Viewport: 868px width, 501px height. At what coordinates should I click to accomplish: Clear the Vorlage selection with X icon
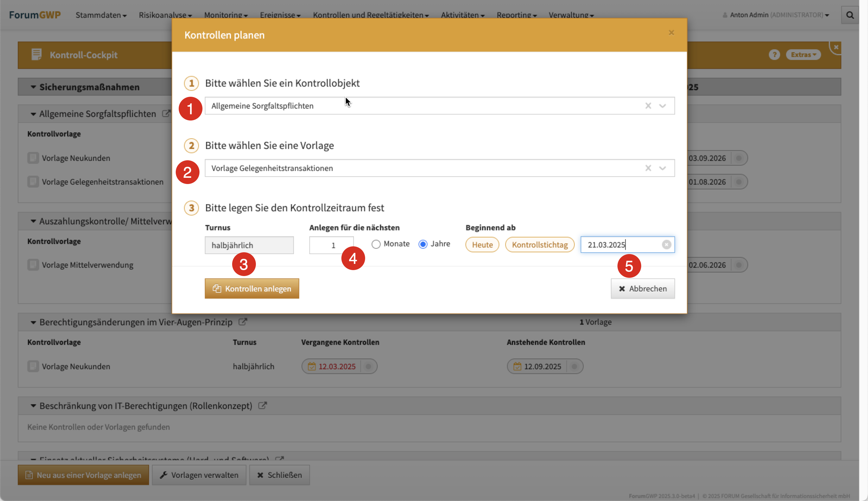point(648,168)
